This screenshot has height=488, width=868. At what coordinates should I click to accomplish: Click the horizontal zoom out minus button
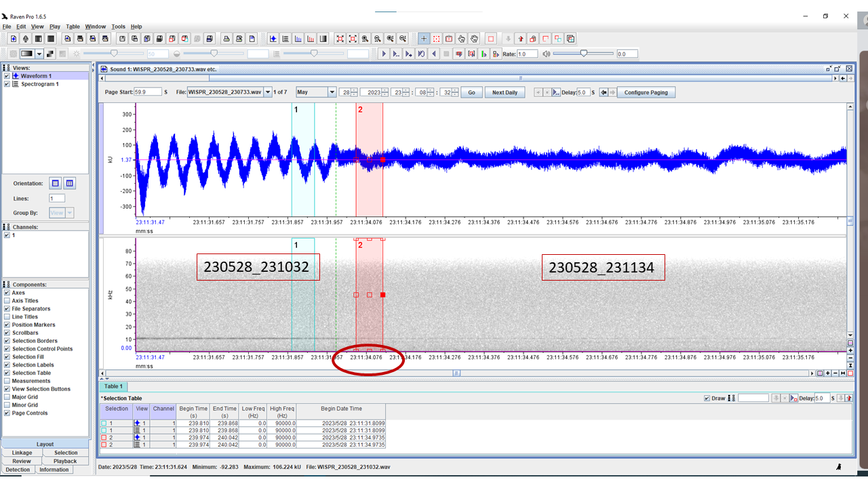(835, 373)
